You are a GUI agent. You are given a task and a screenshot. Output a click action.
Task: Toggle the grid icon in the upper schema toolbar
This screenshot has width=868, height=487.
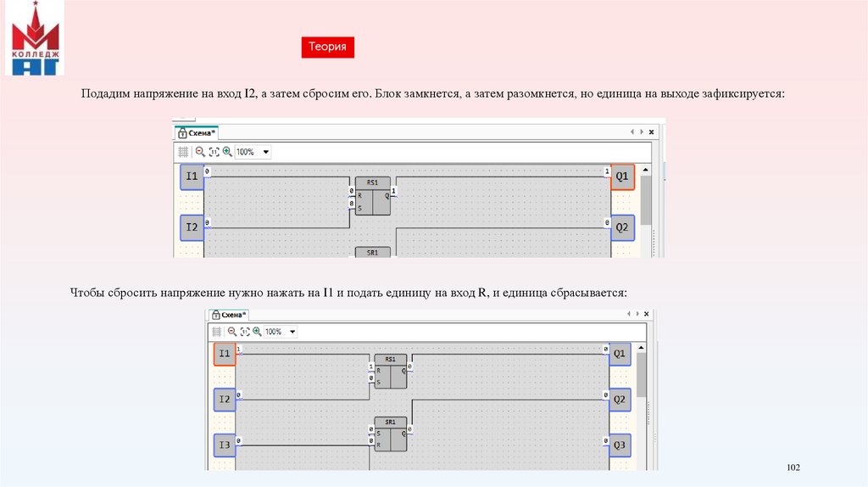183,152
